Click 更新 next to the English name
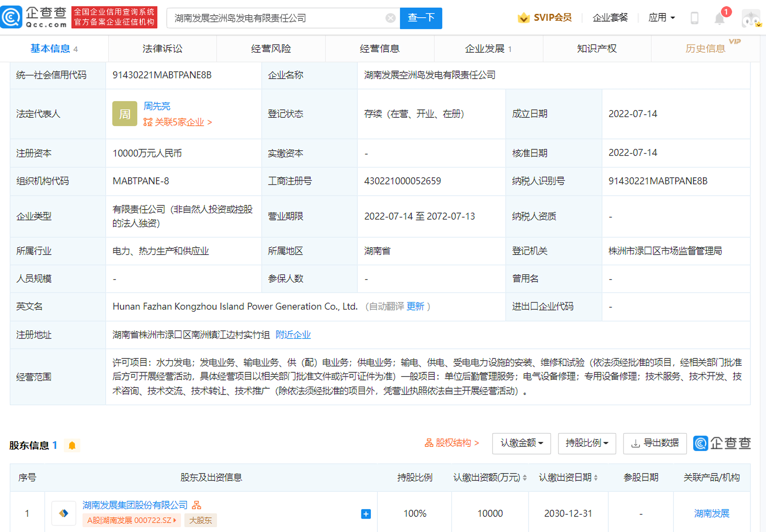Viewport: 766px width, 532px height. [415, 306]
